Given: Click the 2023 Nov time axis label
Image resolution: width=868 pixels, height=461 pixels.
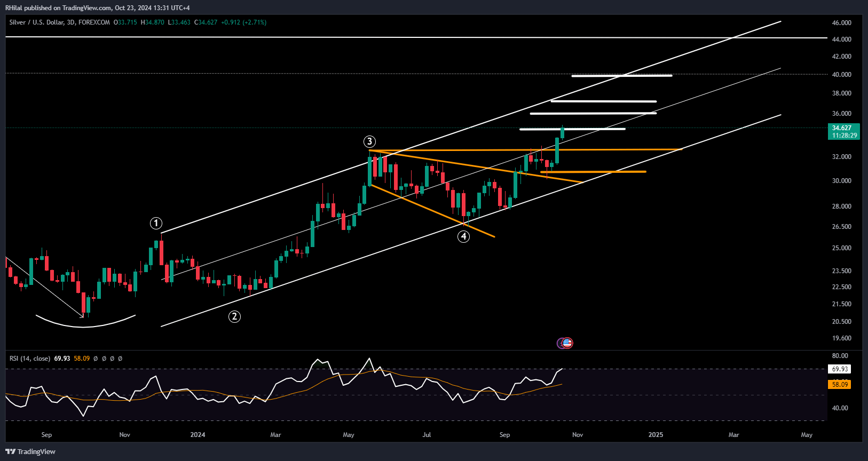Looking at the screenshot, I should tap(125, 435).
